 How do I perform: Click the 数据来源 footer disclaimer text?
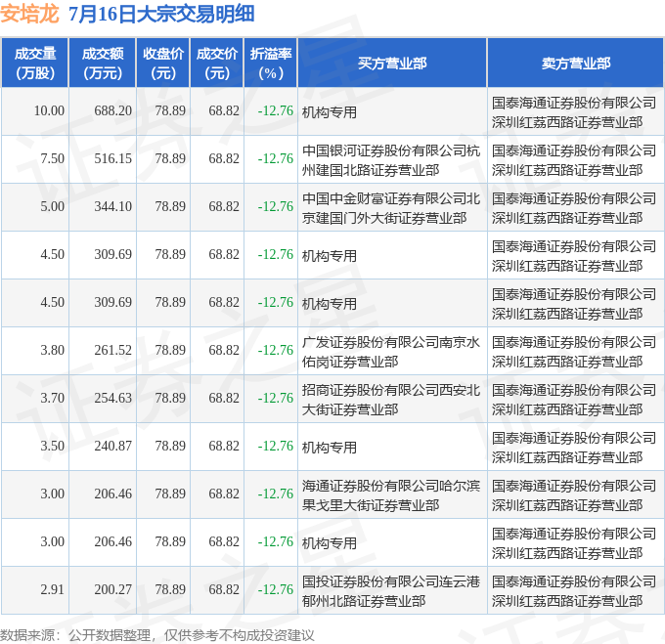(x=157, y=635)
